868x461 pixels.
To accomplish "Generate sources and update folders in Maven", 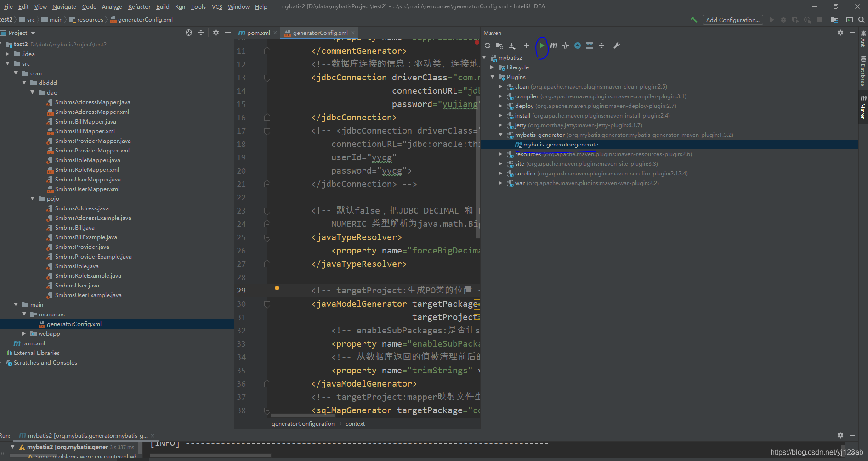I will pyautogui.click(x=499, y=45).
